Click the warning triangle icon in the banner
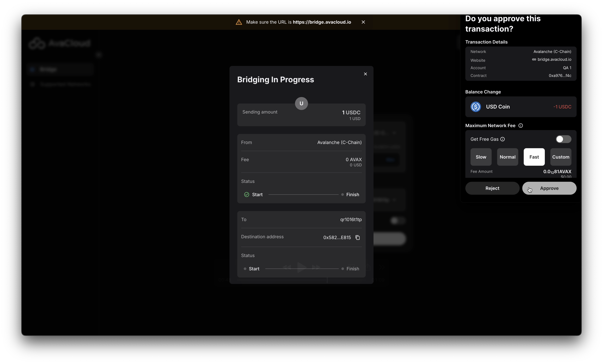The width and height of the screenshot is (603, 364). tap(239, 22)
